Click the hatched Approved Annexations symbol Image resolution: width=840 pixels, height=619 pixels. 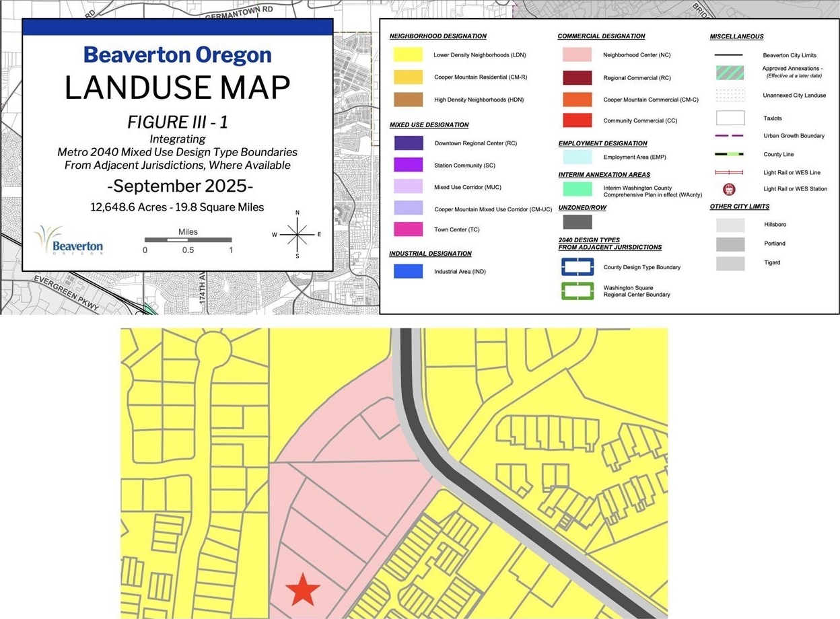tap(730, 72)
